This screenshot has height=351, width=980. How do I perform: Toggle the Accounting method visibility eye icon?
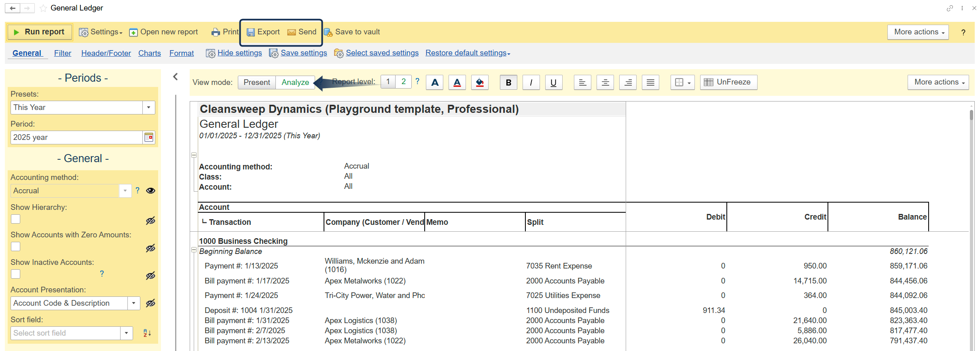point(150,191)
